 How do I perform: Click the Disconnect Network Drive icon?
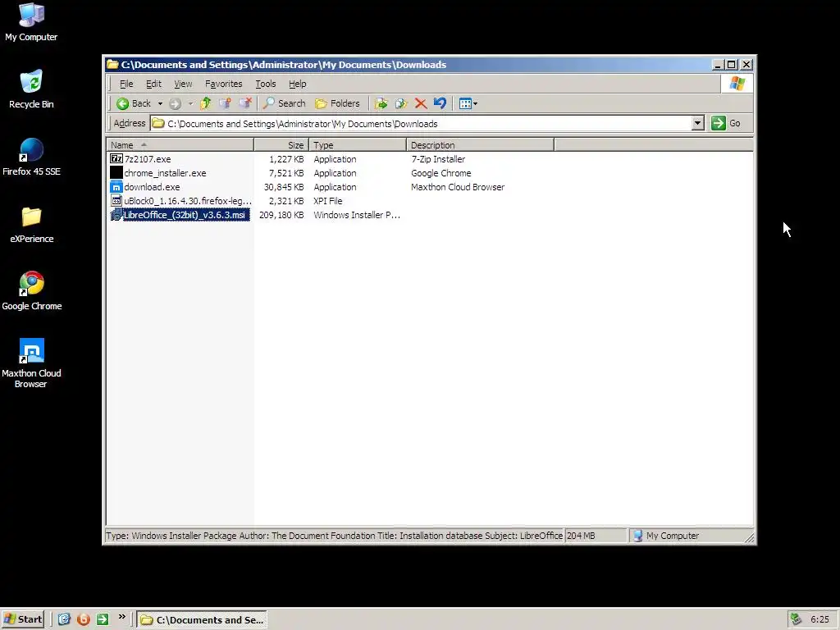[244, 103]
